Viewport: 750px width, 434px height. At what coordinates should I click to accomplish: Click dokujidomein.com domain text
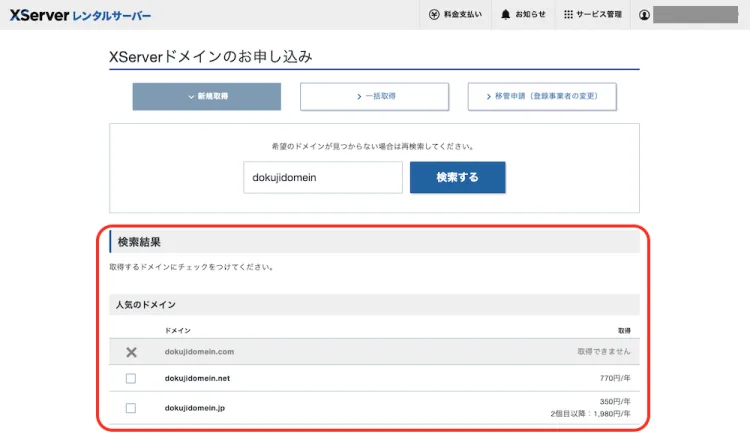[199, 352]
